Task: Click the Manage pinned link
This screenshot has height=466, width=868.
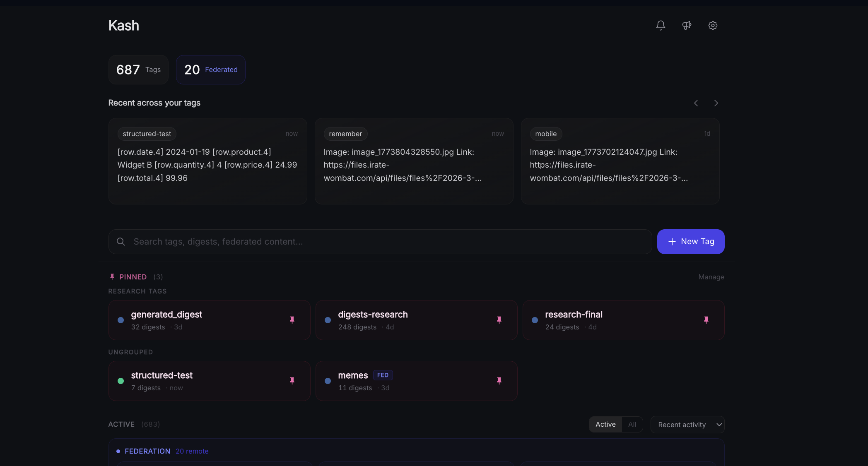Action: click(711, 277)
